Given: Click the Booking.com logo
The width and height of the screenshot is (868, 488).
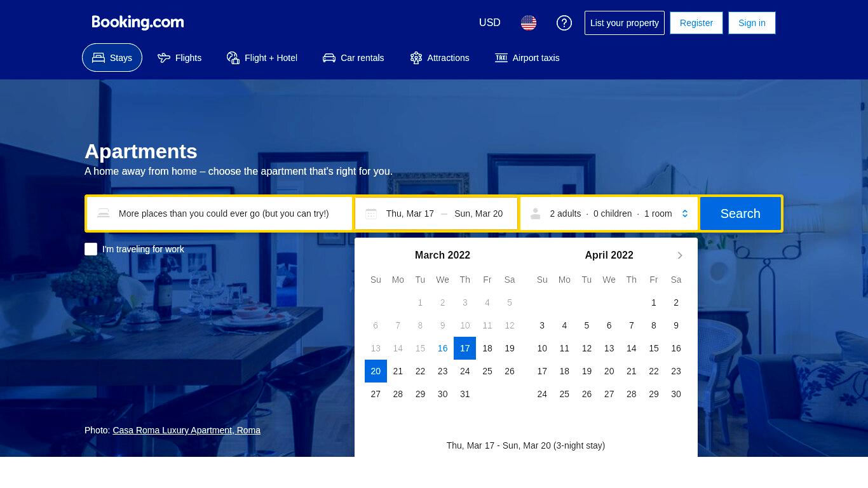Looking at the screenshot, I should (138, 23).
